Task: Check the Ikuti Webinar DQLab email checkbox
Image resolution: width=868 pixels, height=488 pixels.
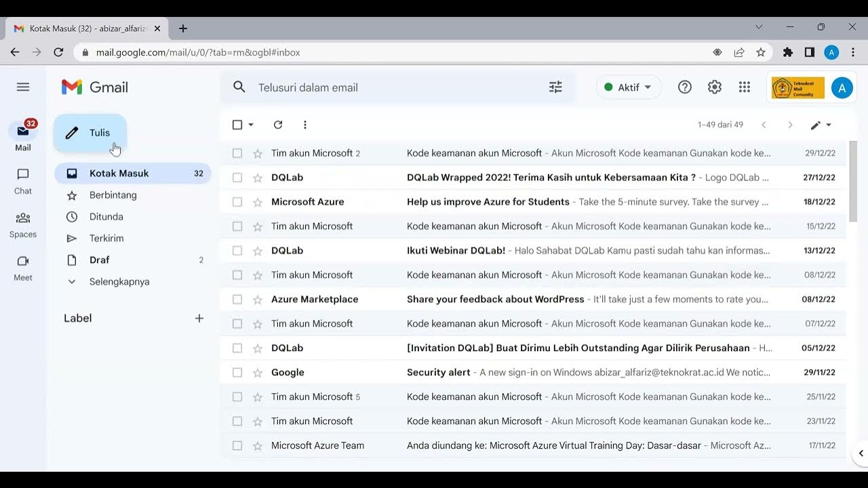Action: (237, 250)
